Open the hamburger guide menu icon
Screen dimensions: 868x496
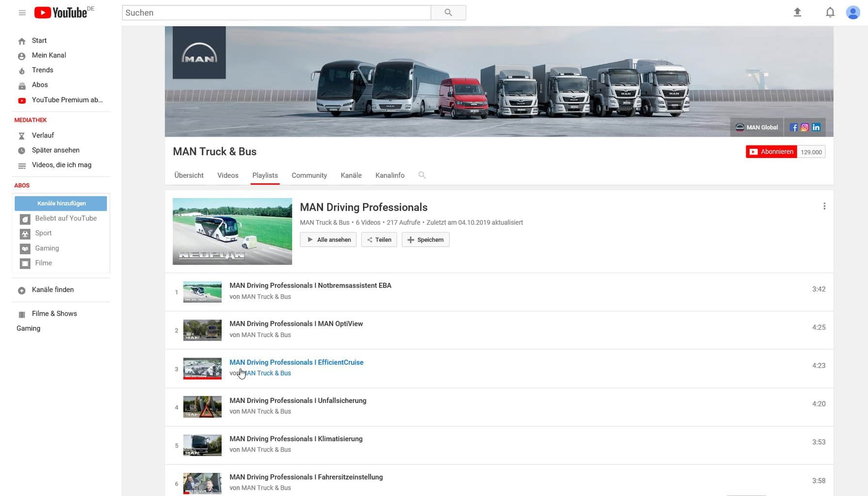22,13
